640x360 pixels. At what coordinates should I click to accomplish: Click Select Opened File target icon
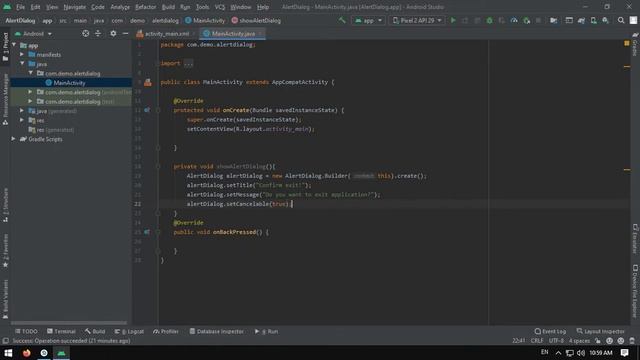click(85, 33)
